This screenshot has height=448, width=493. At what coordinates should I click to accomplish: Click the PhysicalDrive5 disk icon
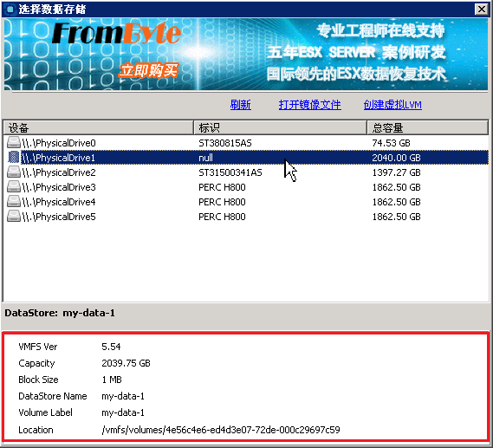pyautogui.click(x=14, y=217)
